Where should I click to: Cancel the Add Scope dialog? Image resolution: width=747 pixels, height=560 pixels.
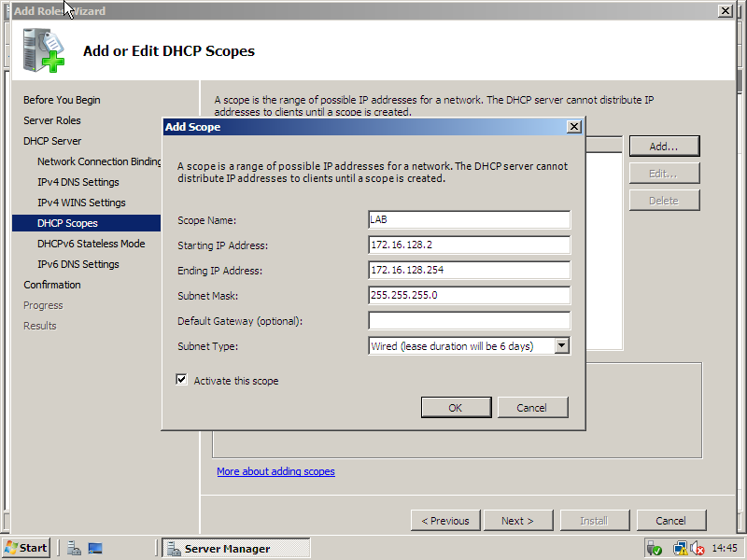coord(532,408)
